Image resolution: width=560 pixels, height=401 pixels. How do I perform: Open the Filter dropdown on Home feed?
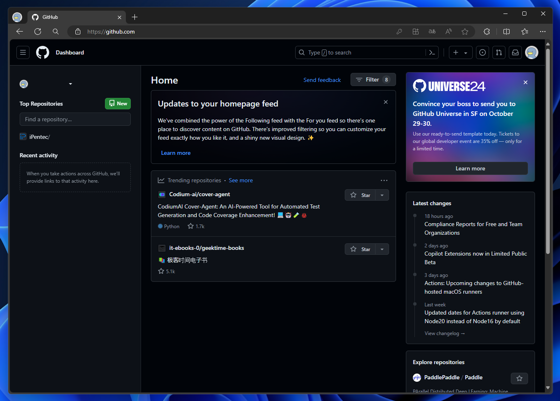pos(373,80)
